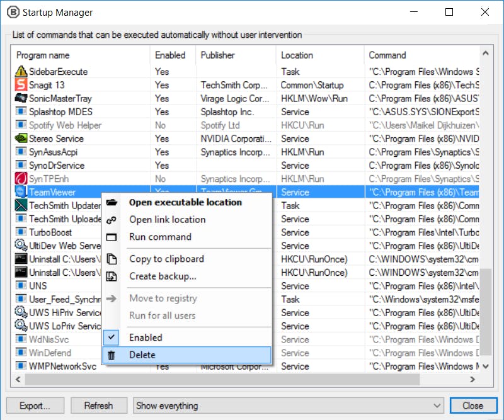Image resolution: width=504 pixels, height=420 pixels.
Task: Click the TeamViewer program icon
Action: coord(21,192)
